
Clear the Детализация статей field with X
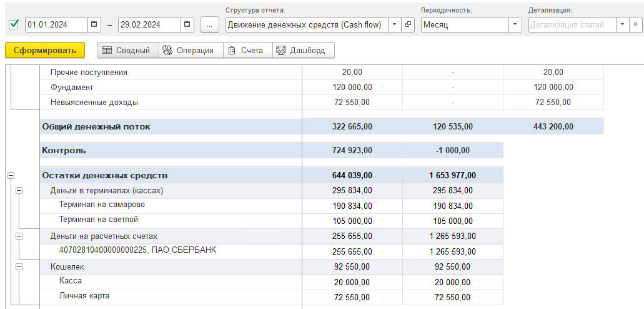point(635,24)
